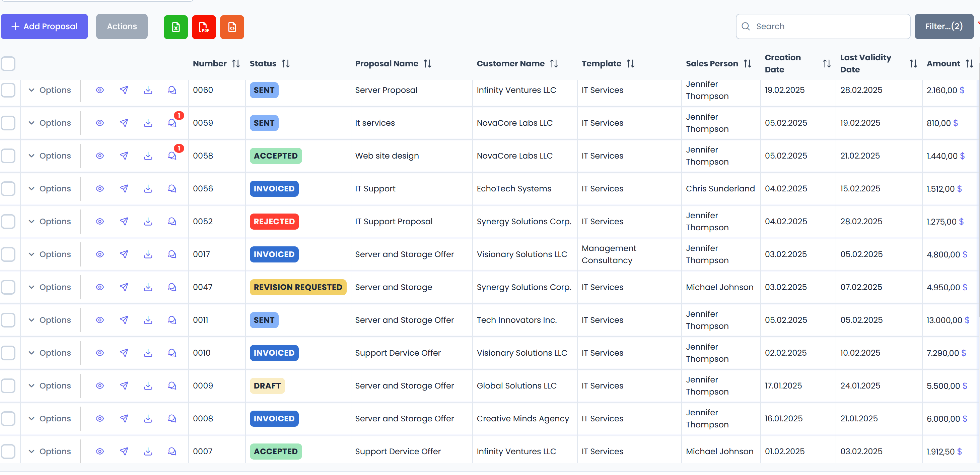The width and height of the screenshot is (980, 475).
Task: View proposal 0060 with the eye icon
Action: (100, 90)
